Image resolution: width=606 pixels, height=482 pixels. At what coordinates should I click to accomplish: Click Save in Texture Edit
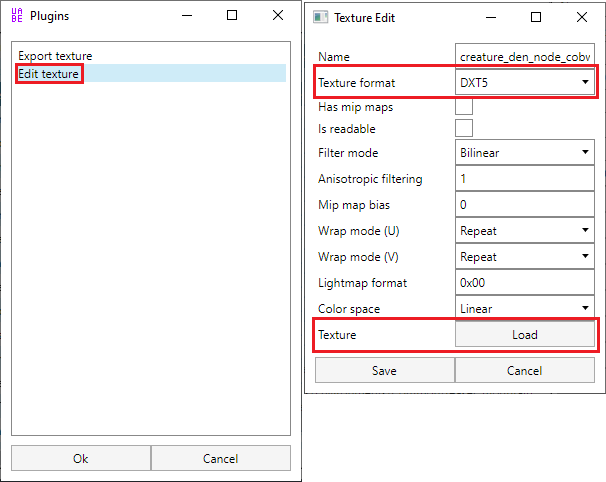pyautogui.click(x=384, y=370)
